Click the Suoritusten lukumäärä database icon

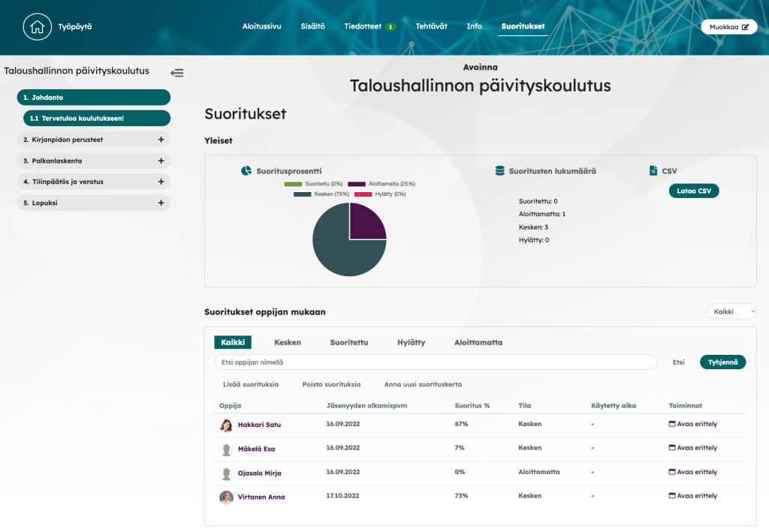pyautogui.click(x=499, y=171)
